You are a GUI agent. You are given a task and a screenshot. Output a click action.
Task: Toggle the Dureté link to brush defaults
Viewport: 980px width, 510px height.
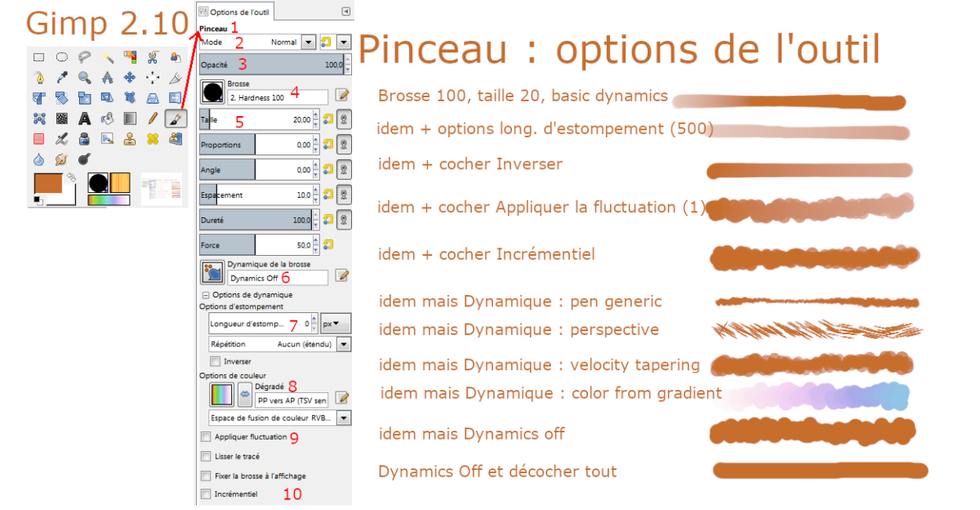point(345,220)
